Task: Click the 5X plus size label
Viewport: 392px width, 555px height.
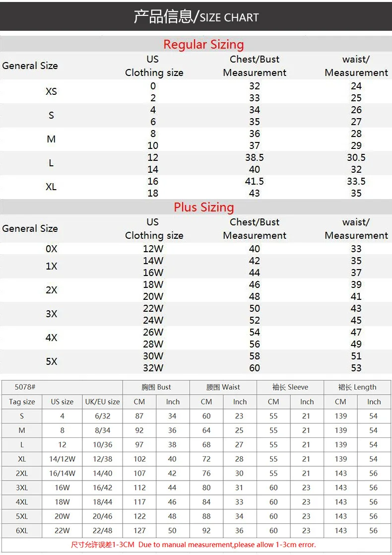Action: [51, 361]
